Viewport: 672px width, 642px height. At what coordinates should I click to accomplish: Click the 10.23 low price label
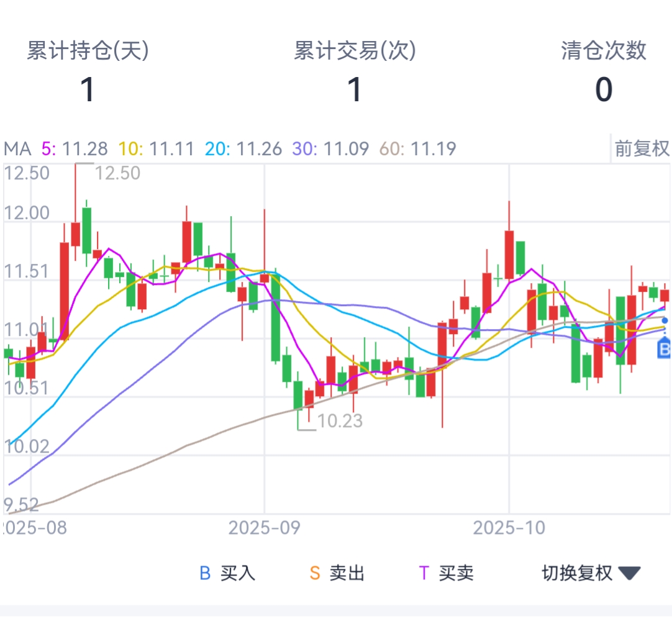pyautogui.click(x=340, y=421)
